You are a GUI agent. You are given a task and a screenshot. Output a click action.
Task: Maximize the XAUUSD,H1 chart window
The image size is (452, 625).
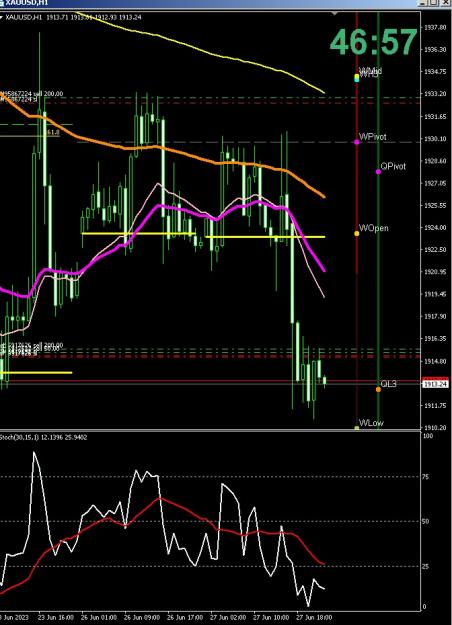[x=434, y=2]
